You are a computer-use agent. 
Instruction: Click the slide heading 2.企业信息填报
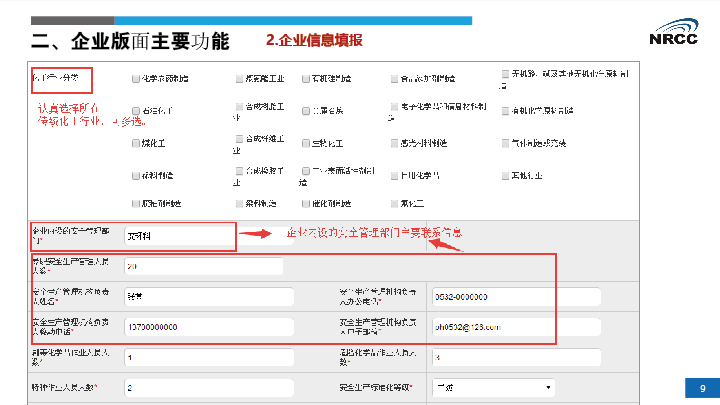point(314,41)
